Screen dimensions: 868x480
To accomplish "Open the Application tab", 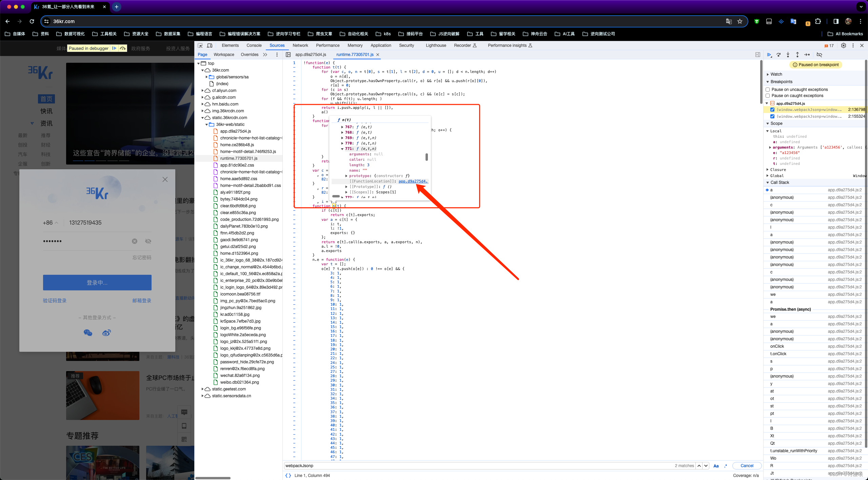I will click(381, 45).
